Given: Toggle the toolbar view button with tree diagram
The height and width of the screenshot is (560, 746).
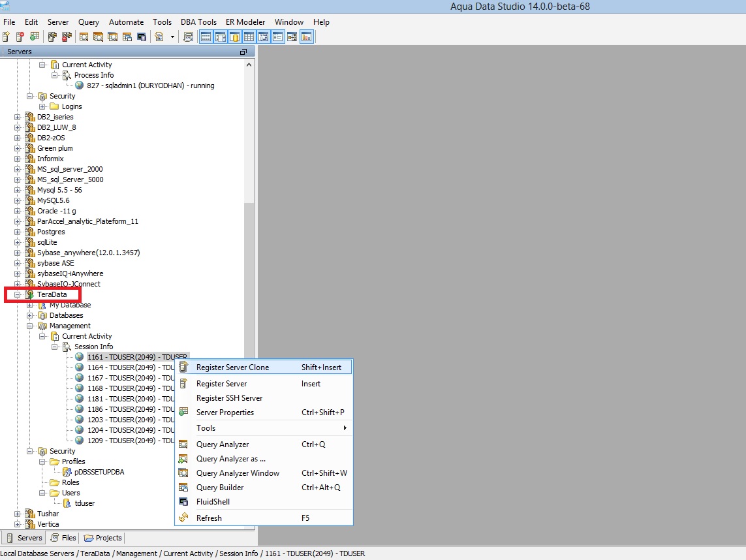Looking at the screenshot, I should (292, 37).
